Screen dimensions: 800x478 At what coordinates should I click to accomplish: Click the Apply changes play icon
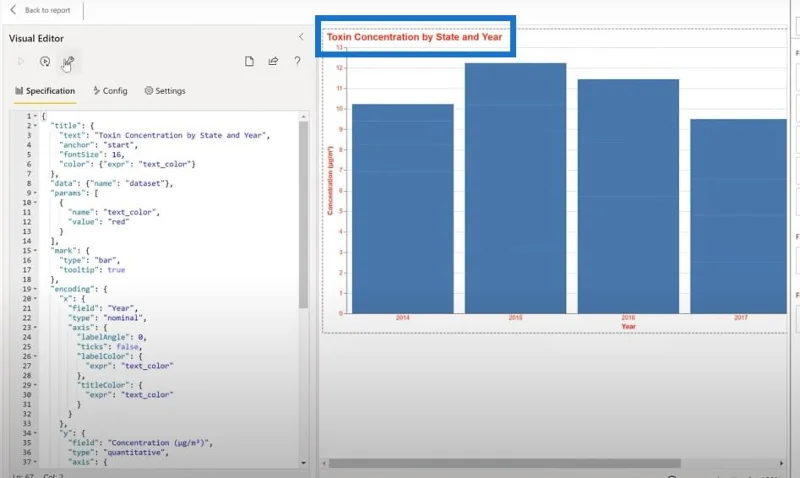pyautogui.click(x=21, y=61)
